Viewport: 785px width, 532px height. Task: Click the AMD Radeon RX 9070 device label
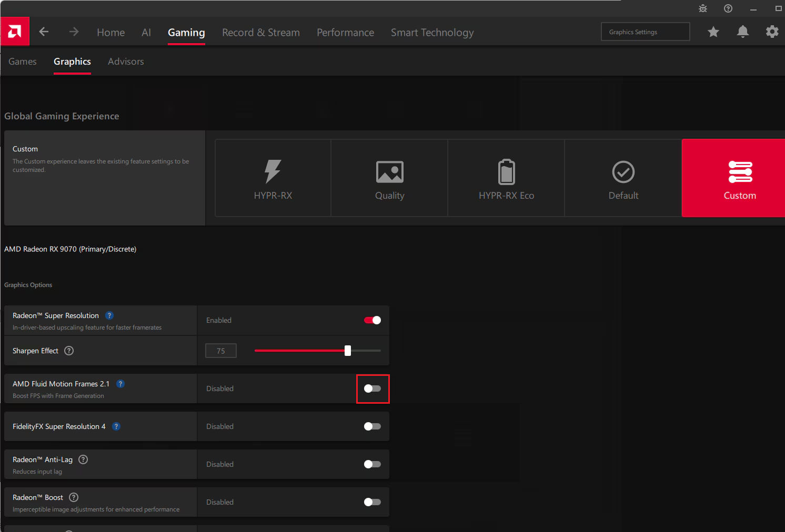point(71,249)
